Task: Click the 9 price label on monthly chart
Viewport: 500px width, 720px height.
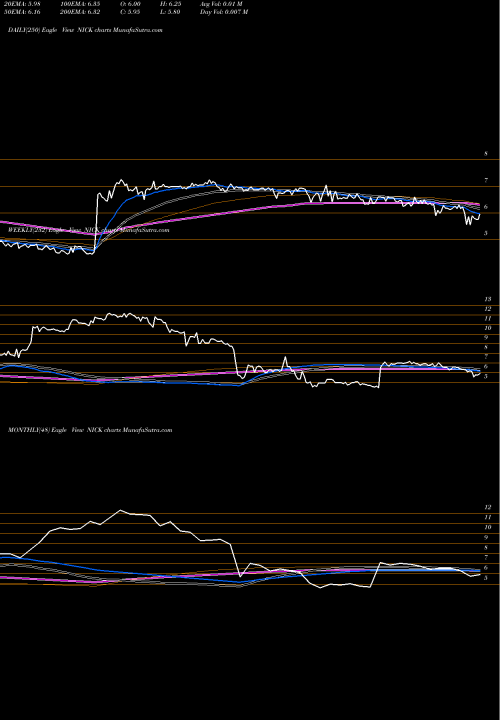Action: pos(486,537)
